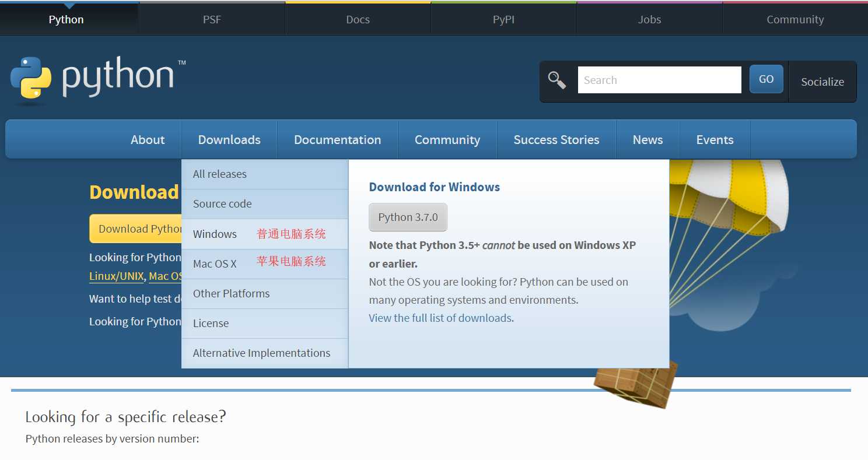Click the Python 3.7.0 download button
Image resolution: width=868 pixels, height=460 pixels.
[x=408, y=217]
